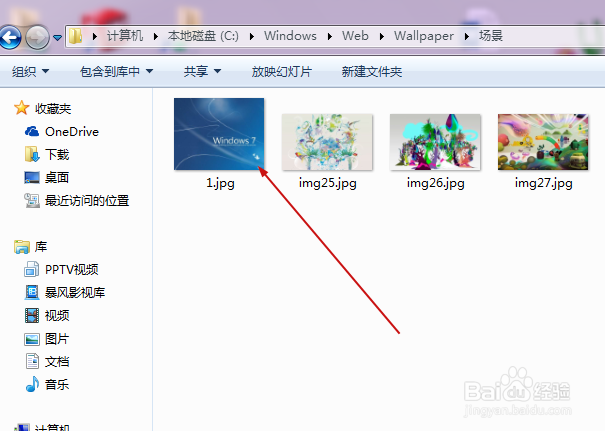Open 文档 library
Screen dimensions: 605x431
coord(57,362)
